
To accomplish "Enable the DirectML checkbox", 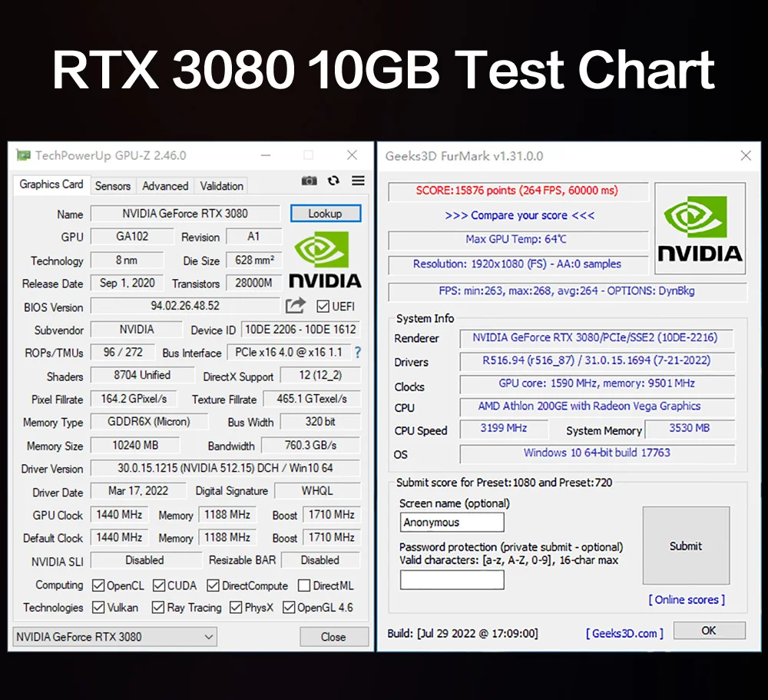I will [303, 585].
